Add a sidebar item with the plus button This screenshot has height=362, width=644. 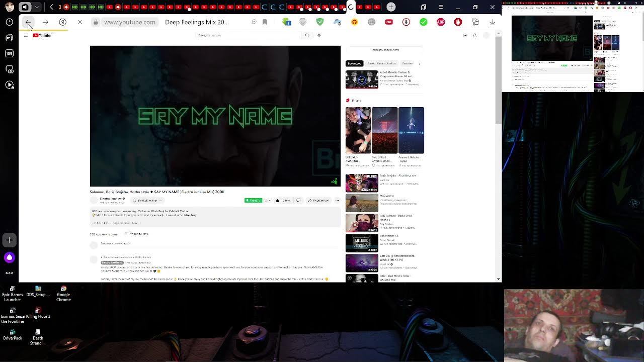(9, 240)
